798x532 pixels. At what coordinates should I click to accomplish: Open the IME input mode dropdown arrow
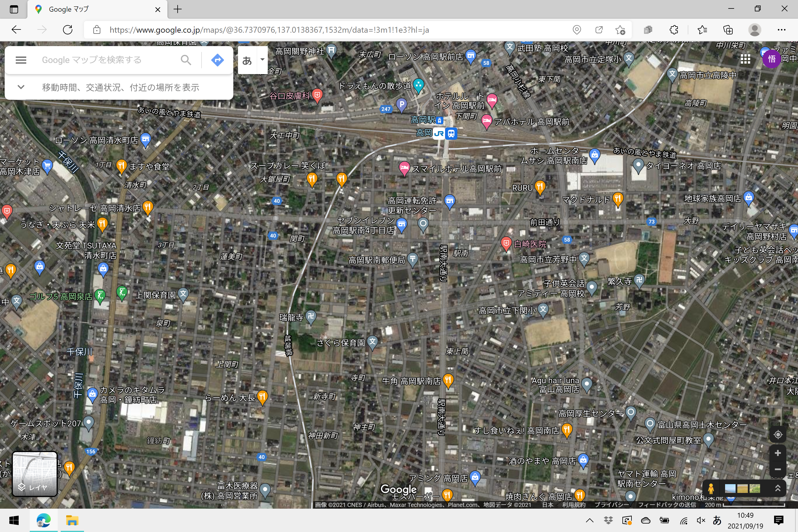262,60
